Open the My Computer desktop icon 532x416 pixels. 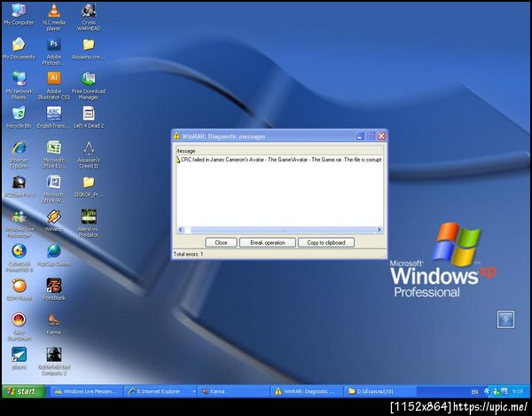pyautogui.click(x=19, y=14)
